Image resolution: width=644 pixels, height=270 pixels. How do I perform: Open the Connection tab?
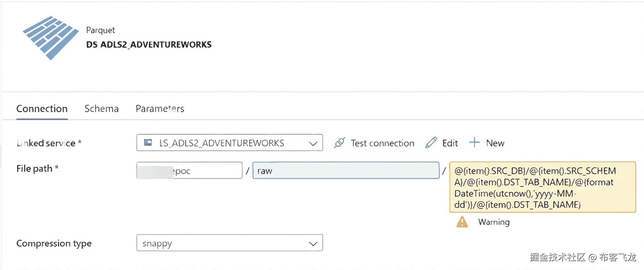42,109
